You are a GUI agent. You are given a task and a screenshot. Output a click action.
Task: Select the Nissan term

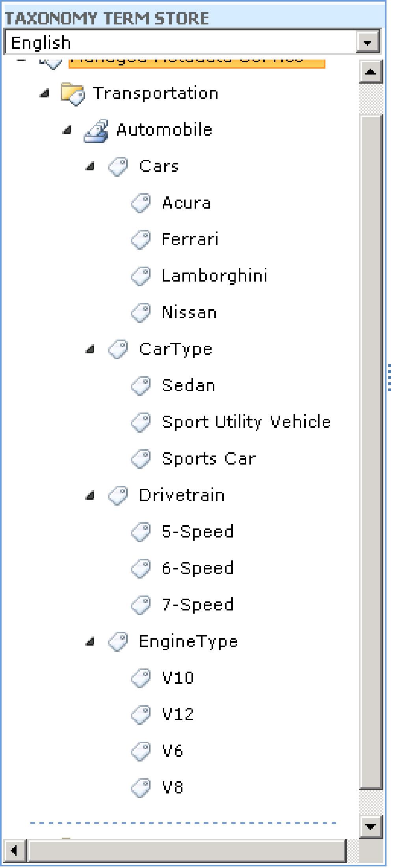point(189,313)
